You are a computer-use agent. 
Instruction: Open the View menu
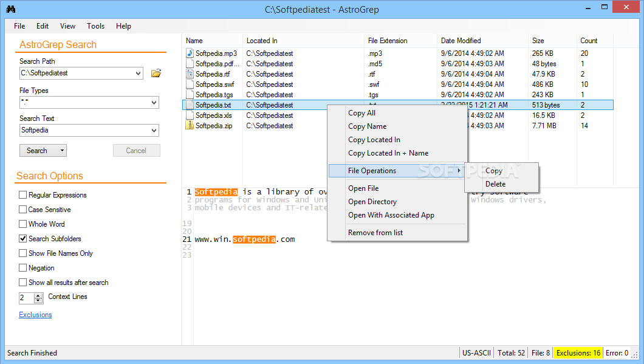point(68,26)
